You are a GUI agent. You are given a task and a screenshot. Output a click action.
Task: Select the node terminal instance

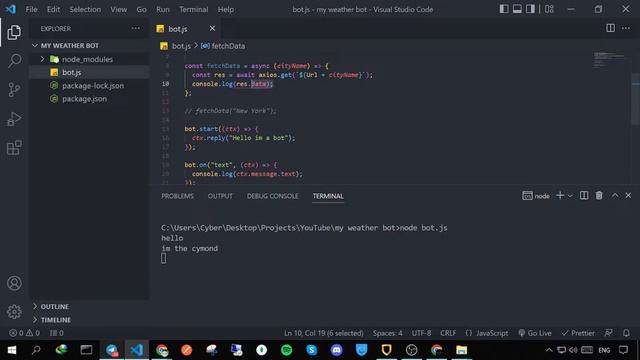[x=536, y=196]
